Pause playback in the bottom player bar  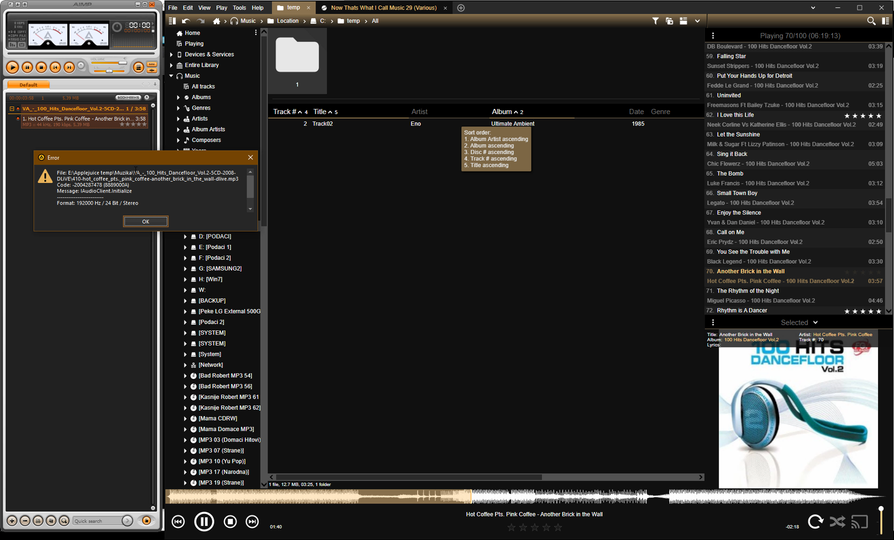pyautogui.click(x=204, y=521)
